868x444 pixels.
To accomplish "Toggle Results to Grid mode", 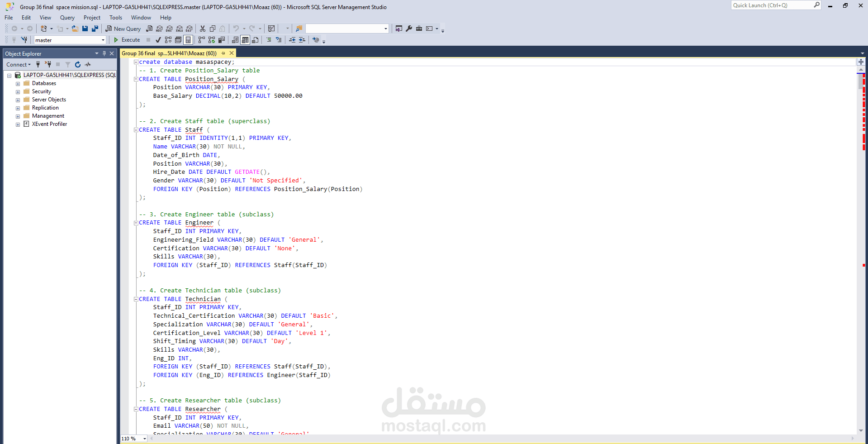I will point(245,40).
